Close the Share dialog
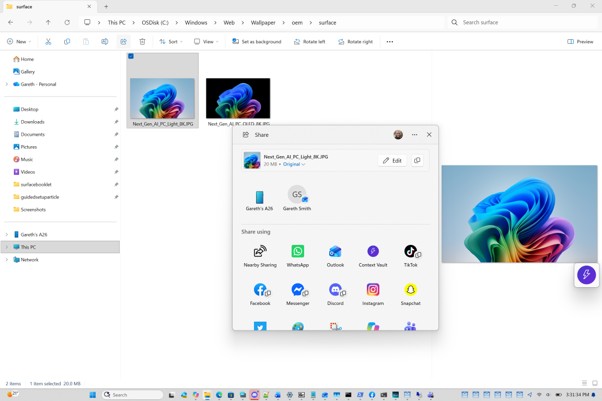Image resolution: width=602 pixels, height=401 pixels. click(429, 135)
